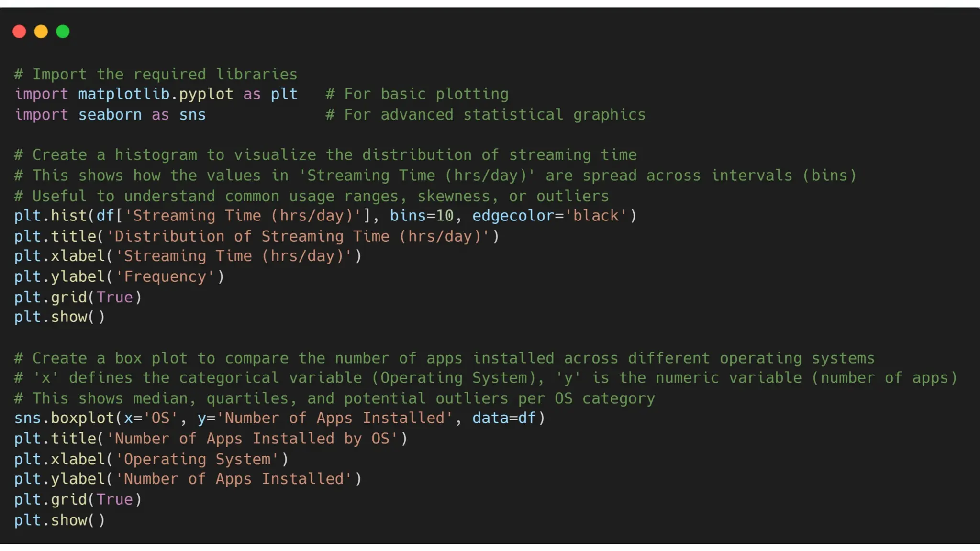Viewport: 980px width, 551px height.
Task: Click the 'seaborn' import name
Action: pos(110,115)
